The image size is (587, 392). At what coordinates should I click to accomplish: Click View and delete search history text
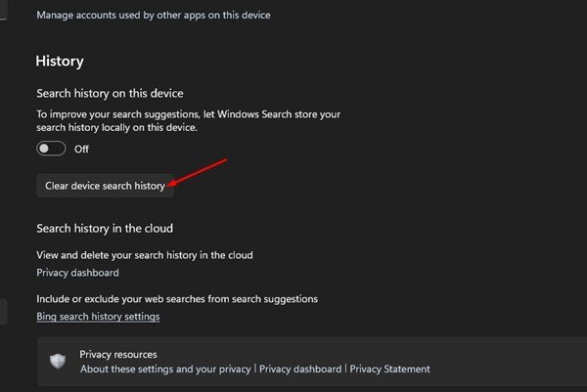145,255
